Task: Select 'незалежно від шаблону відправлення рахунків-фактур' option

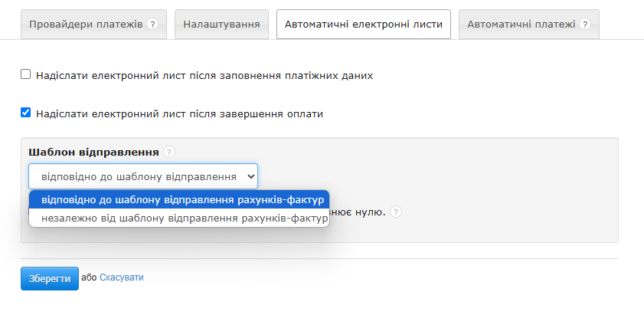Action: 179,218
